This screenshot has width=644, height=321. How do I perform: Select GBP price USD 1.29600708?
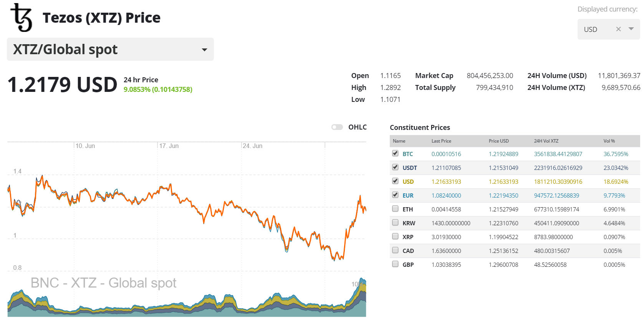point(503,265)
